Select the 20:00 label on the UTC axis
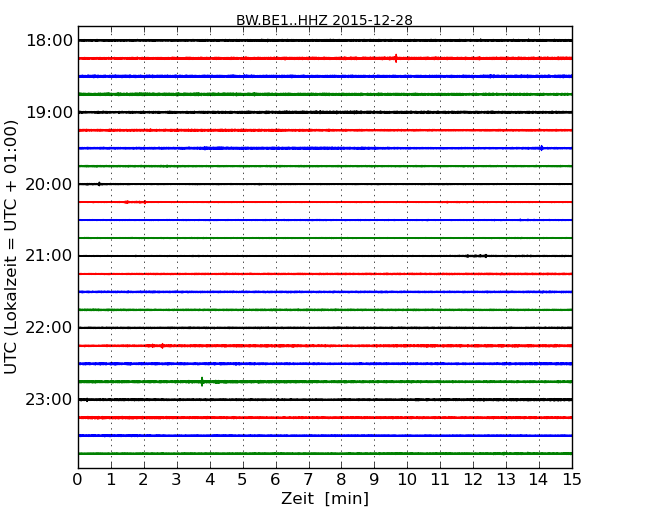This screenshot has height=520, width=650. coord(49,184)
